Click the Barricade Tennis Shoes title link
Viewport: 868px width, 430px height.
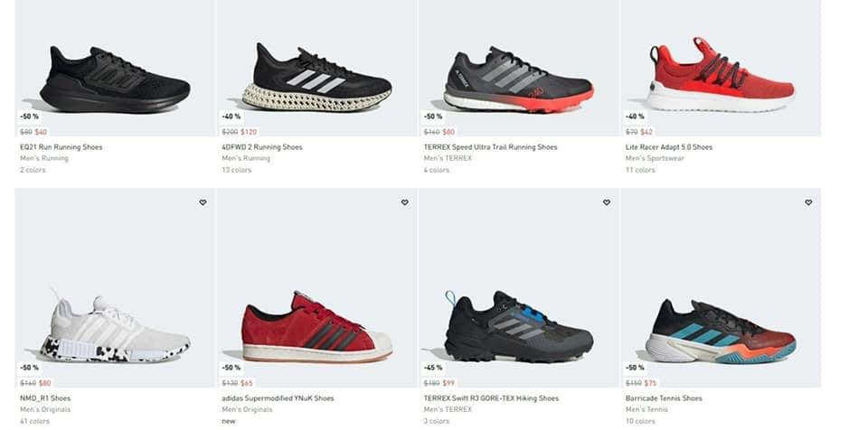coord(664,398)
